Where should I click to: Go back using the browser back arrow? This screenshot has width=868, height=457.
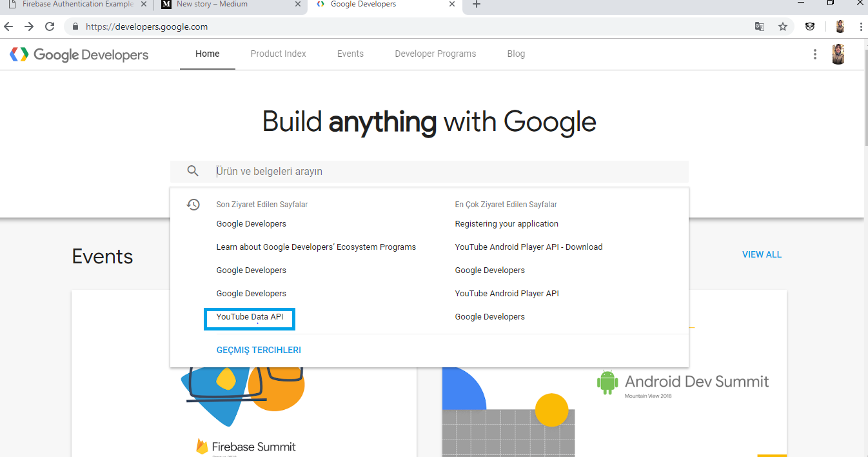click(8, 26)
